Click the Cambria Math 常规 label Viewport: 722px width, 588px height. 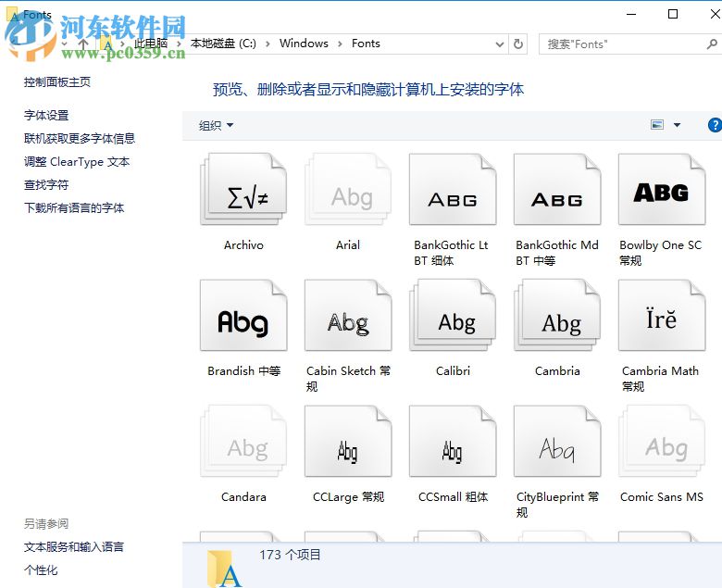click(x=660, y=379)
